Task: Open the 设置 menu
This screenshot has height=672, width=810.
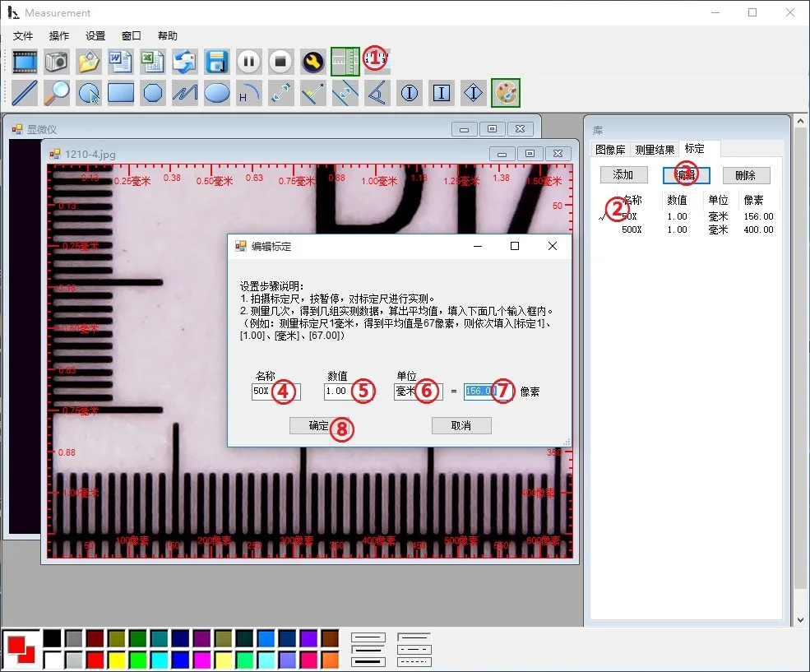Action: tap(95, 35)
